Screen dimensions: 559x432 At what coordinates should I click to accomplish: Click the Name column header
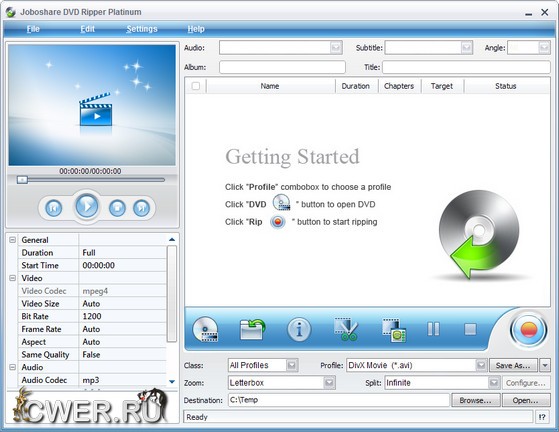(x=270, y=86)
